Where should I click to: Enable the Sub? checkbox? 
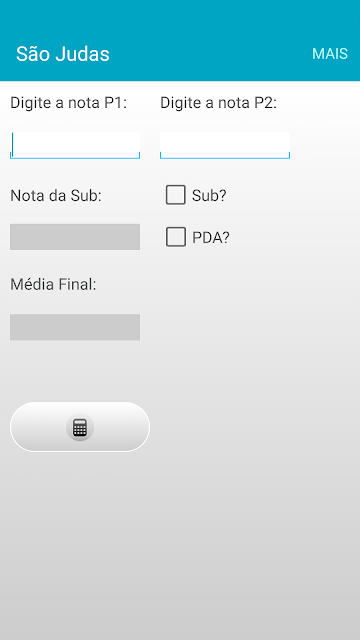coord(176,195)
